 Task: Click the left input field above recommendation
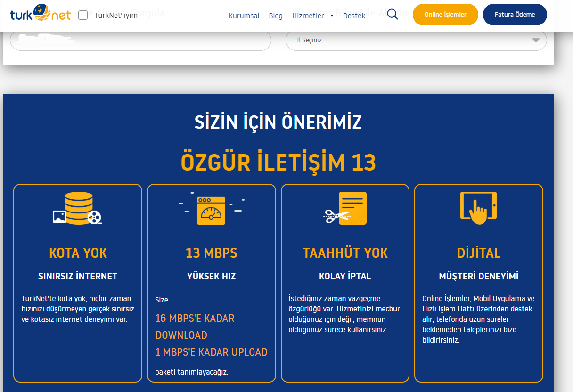click(140, 41)
